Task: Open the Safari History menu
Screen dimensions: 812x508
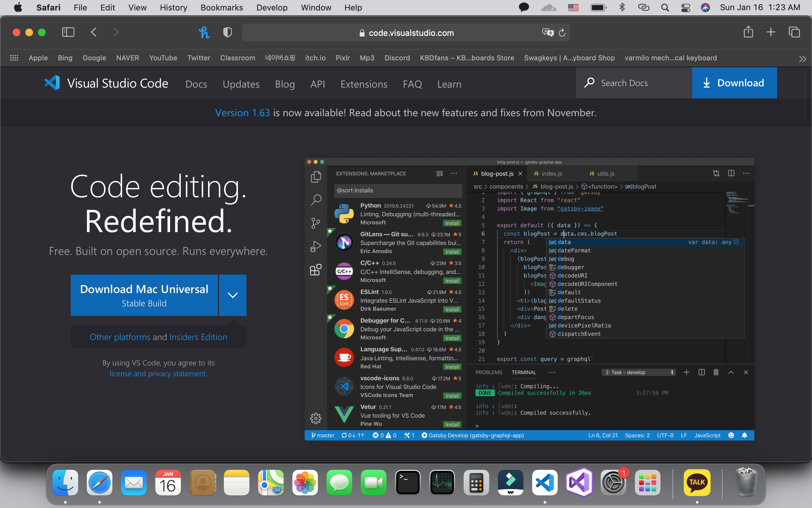Action: pyautogui.click(x=174, y=7)
